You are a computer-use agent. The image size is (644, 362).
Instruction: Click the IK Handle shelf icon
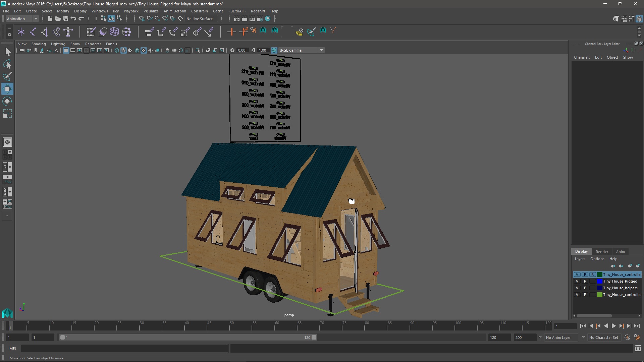point(45,32)
